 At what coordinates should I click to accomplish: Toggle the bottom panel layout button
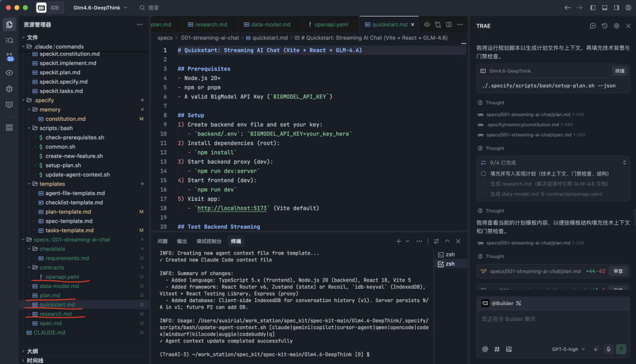click(605, 8)
